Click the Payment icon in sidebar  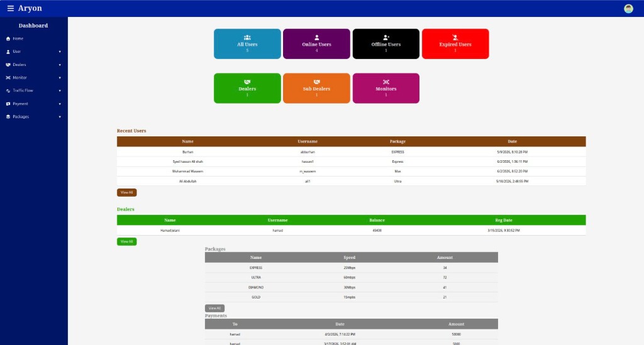(8, 104)
